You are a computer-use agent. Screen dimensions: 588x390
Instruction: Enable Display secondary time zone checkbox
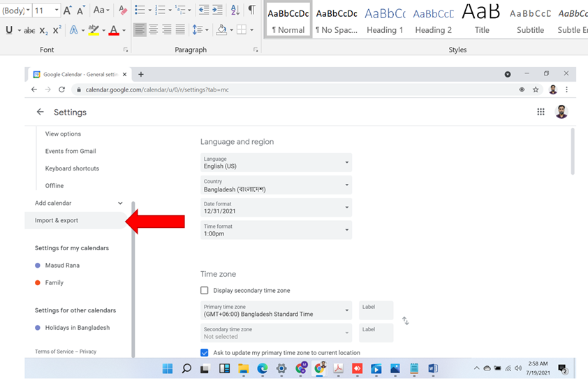pyautogui.click(x=205, y=290)
